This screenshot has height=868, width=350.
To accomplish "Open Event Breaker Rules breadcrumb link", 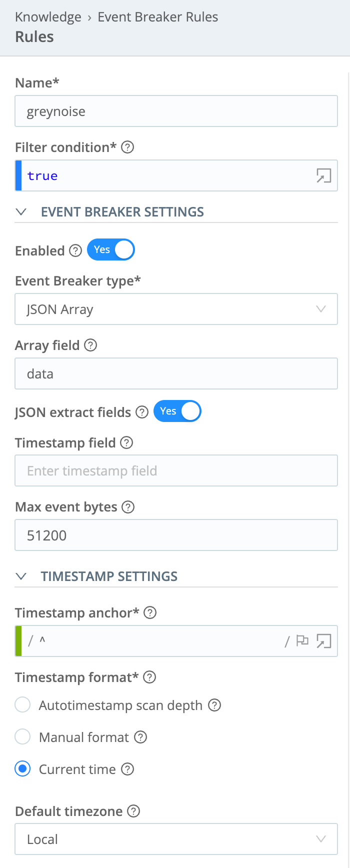I will click(x=157, y=16).
